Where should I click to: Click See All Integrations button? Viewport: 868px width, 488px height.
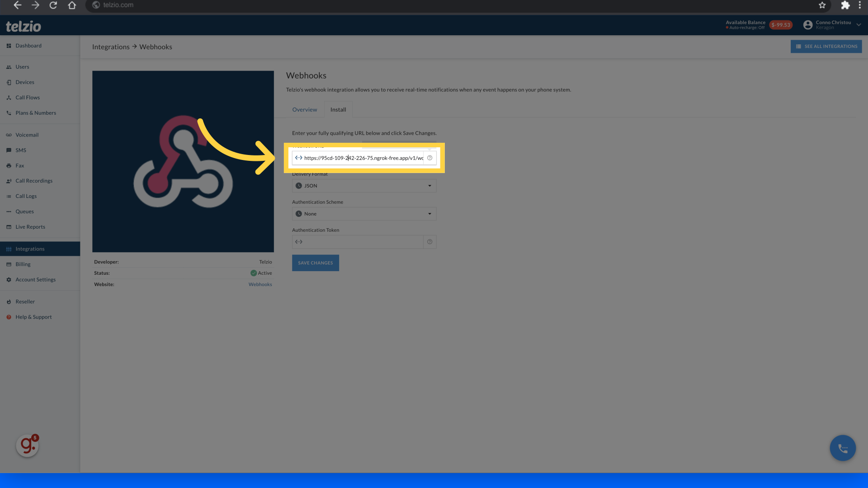coord(826,47)
